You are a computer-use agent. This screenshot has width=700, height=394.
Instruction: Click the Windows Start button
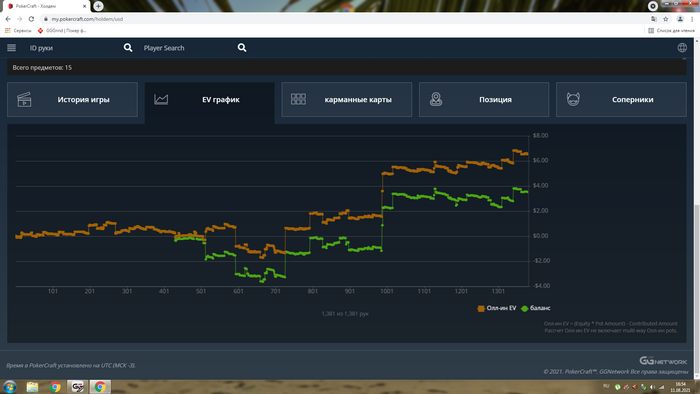pyautogui.click(x=9, y=386)
